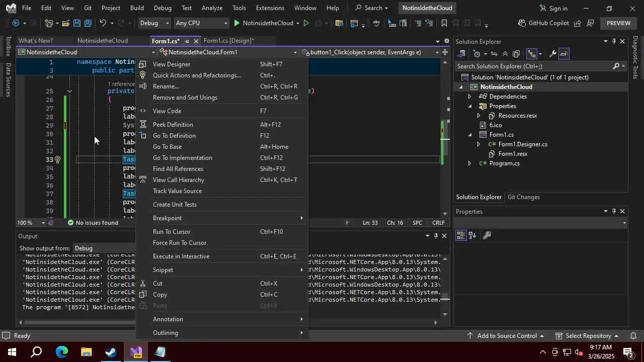Switch to the Git Changes tab
The height and width of the screenshot is (362, 644).
coord(524,197)
